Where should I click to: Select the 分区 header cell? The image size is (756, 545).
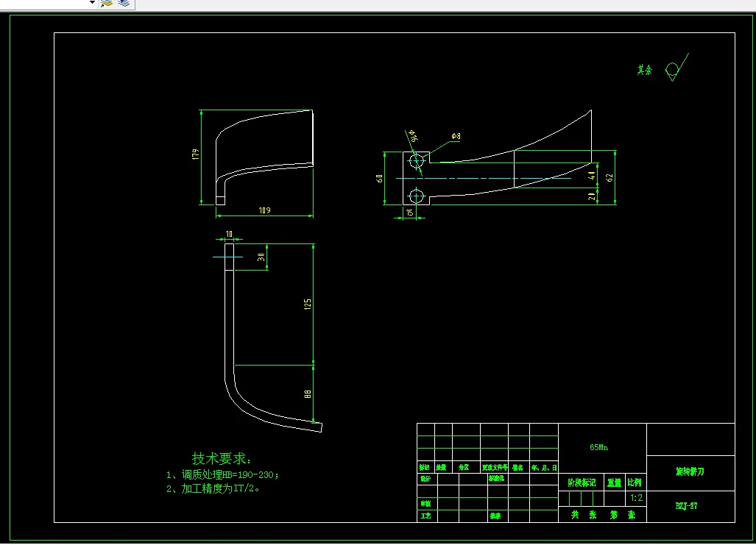pyautogui.click(x=464, y=468)
